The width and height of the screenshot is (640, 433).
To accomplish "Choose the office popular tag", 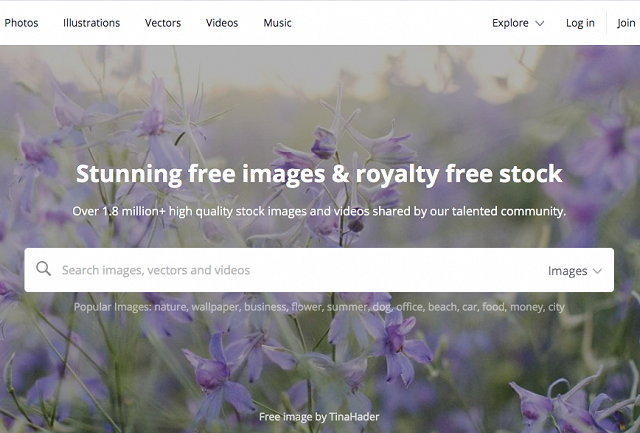I will pos(409,306).
